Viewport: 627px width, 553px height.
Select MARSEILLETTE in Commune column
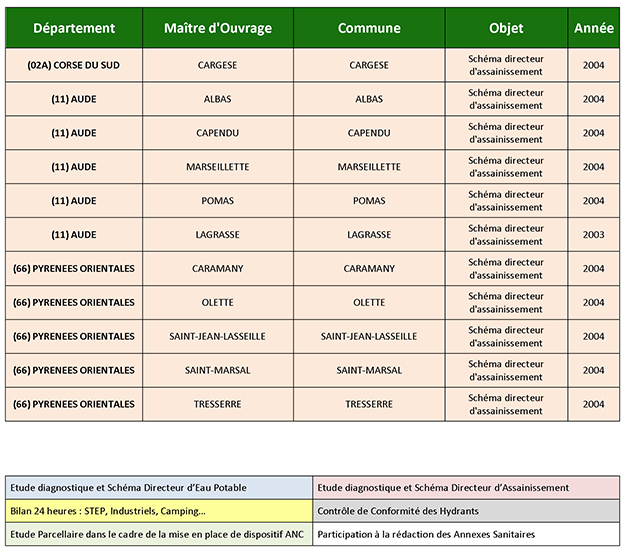369,167
